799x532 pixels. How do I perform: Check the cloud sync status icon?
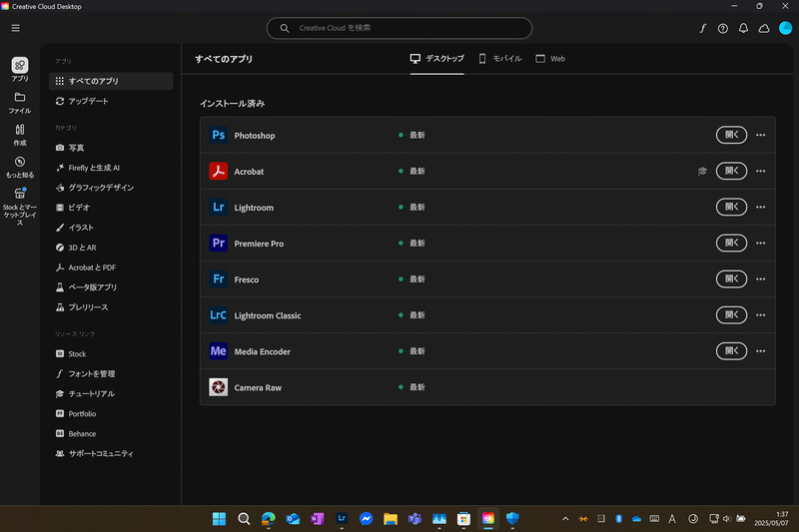764,29
